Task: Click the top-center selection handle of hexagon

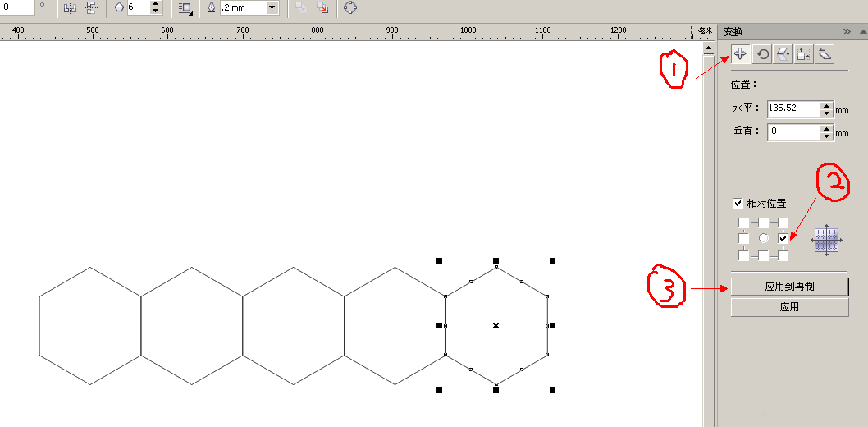Action: click(496, 260)
